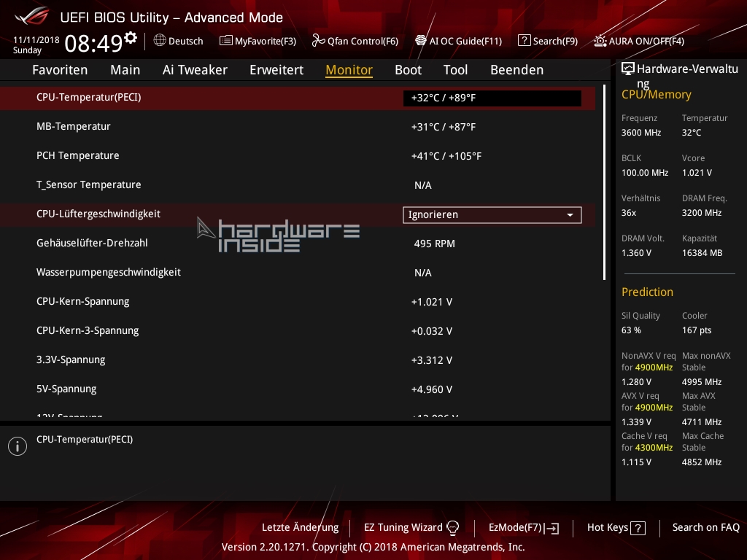
Task: Click the date 11/11/2018
Action: point(36,40)
